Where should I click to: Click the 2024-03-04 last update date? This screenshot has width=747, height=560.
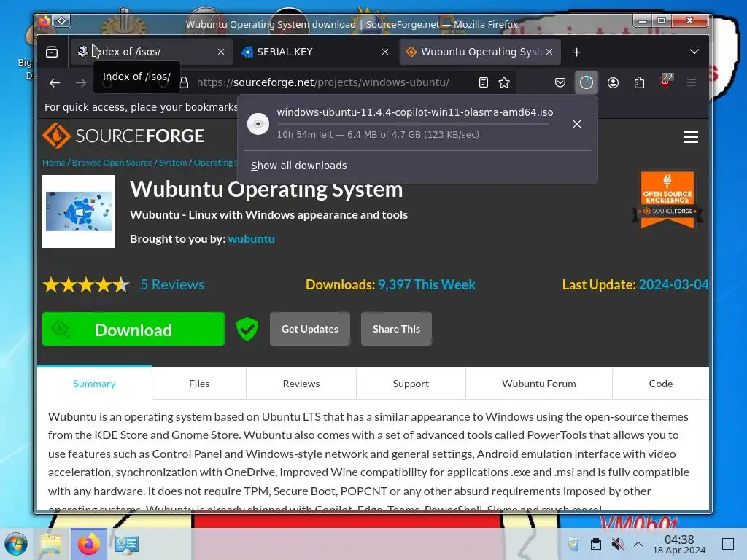pos(673,285)
